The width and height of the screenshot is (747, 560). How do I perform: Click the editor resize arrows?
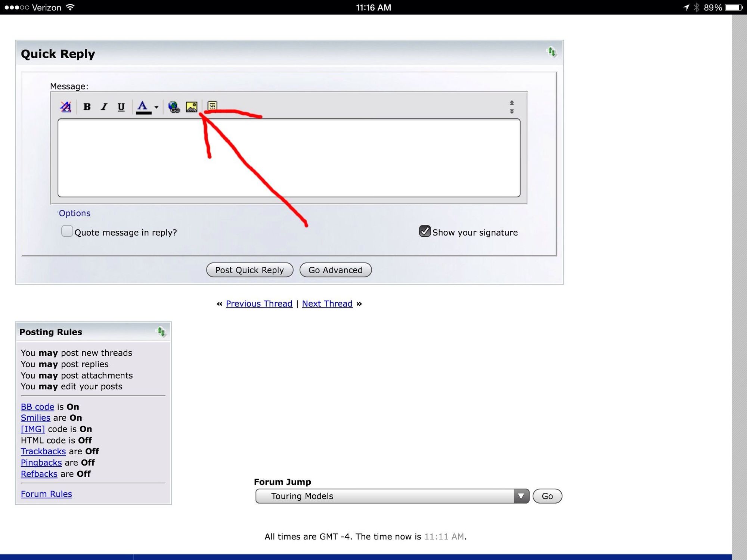(512, 107)
